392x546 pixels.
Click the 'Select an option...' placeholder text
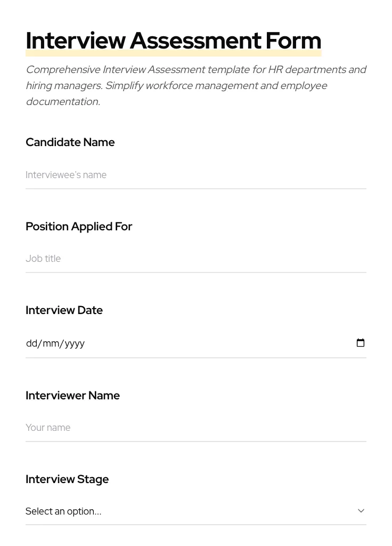tap(63, 511)
